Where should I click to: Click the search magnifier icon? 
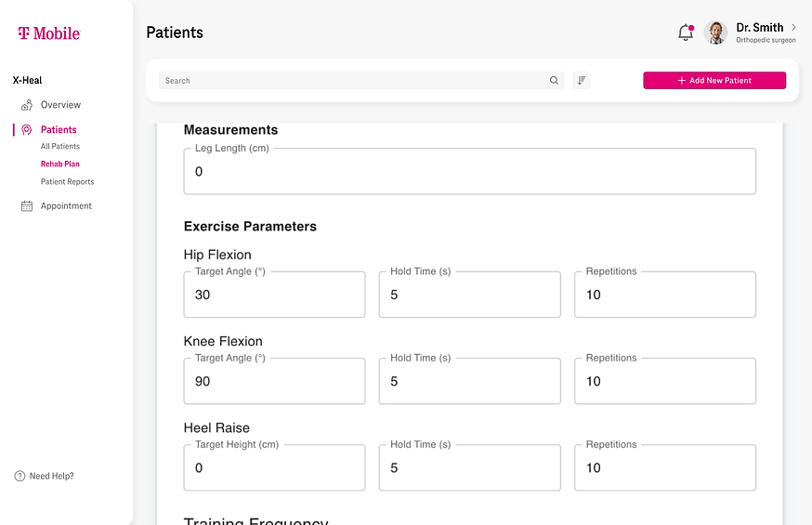tap(555, 81)
